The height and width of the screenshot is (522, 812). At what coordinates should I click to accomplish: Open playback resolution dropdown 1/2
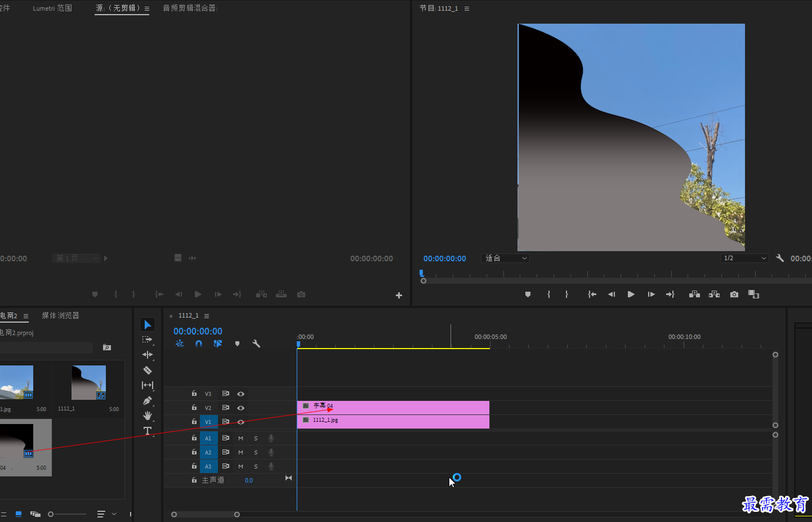point(744,258)
